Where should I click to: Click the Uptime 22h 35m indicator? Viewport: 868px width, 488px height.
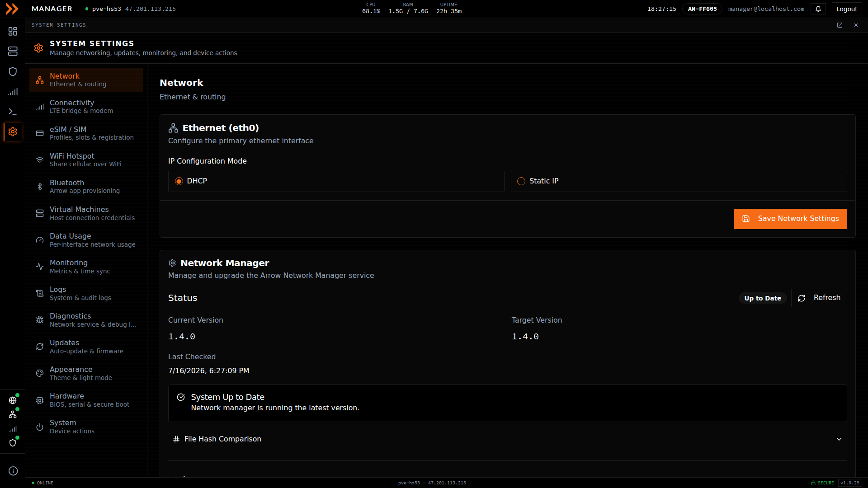click(x=448, y=8)
